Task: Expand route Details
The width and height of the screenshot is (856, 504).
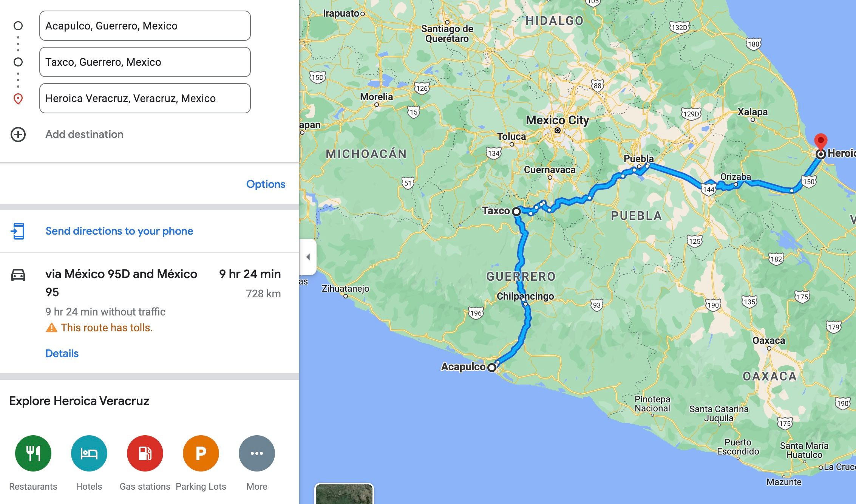Action: pyautogui.click(x=62, y=353)
